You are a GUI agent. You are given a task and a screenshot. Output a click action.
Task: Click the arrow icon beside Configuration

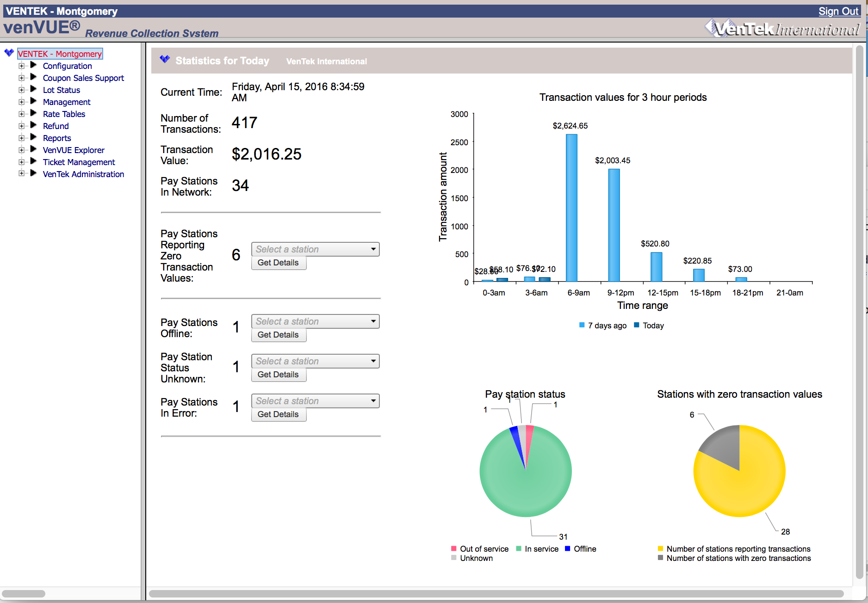tap(33, 65)
